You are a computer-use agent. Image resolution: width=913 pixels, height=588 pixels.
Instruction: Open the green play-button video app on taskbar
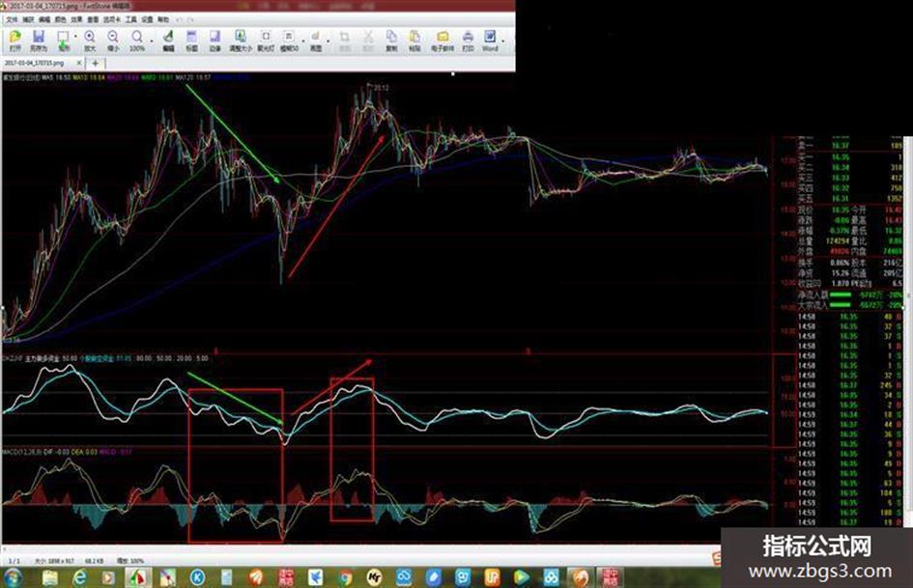coord(521,577)
